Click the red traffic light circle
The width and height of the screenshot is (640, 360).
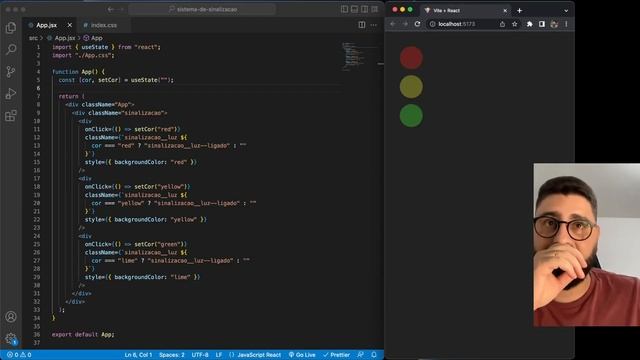point(411,58)
